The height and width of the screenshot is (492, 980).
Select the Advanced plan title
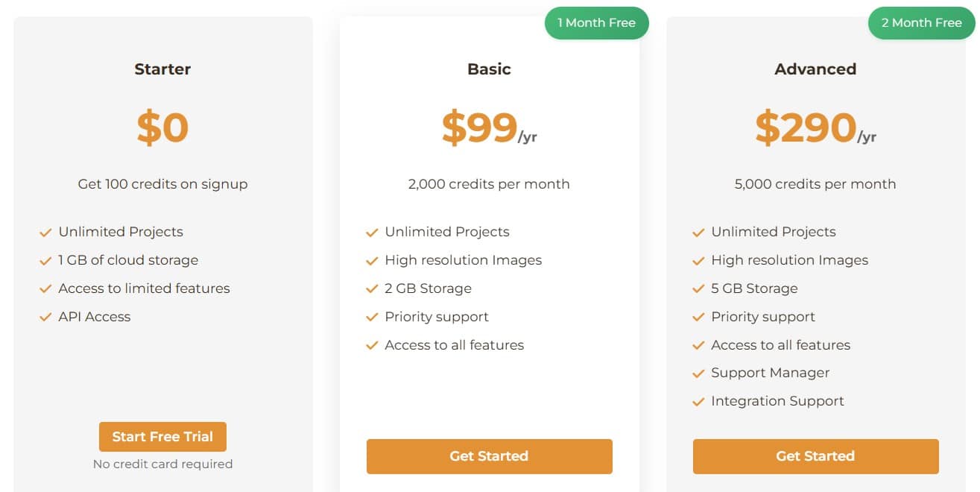[x=815, y=69]
